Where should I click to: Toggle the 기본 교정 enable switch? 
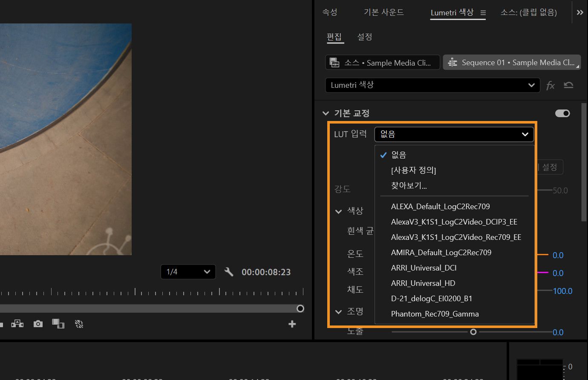pyautogui.click(x=562, y=113)
